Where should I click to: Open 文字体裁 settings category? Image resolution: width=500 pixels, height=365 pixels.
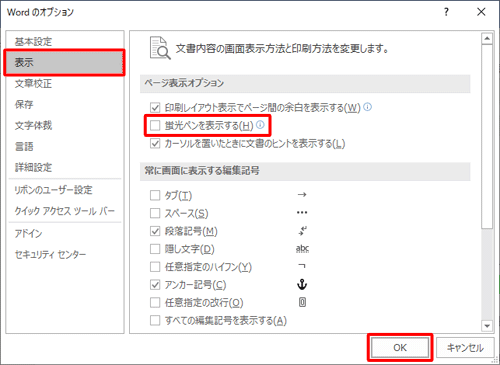(x=33, y=126)
